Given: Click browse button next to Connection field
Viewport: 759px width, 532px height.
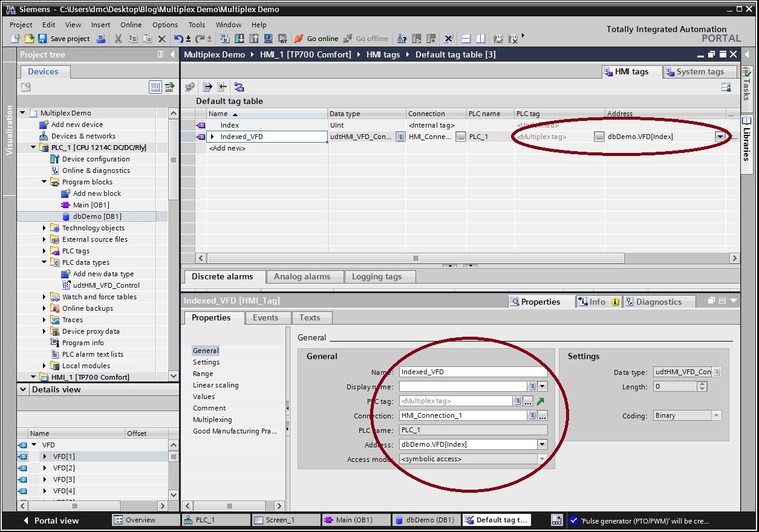Looking at the screenshot, I should point(542,415).
